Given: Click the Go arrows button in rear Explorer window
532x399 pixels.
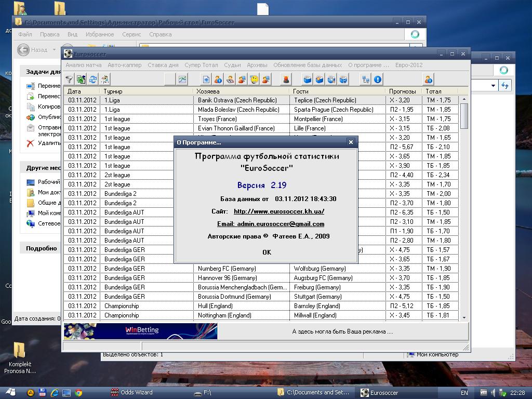Looking at the screenshot, I should tap(505, 86).
